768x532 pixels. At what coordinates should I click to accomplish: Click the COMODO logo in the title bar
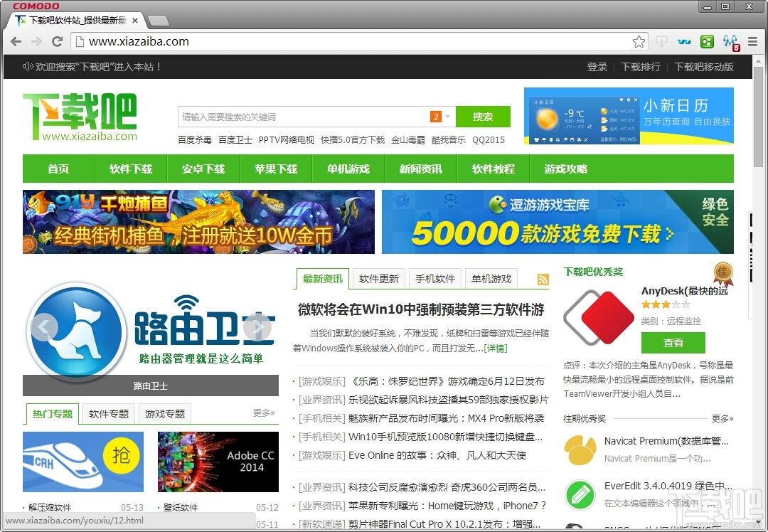[36, 6]
